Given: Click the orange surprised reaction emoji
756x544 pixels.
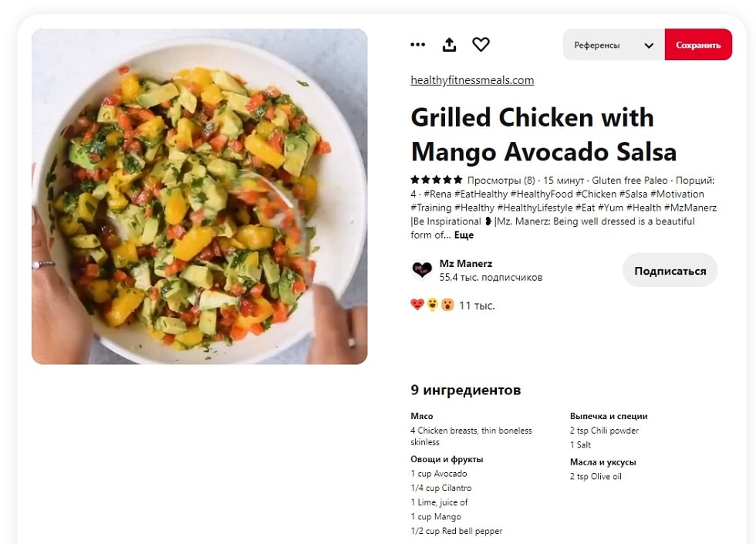Looking at the screenshot, I should tap(447, 304).
